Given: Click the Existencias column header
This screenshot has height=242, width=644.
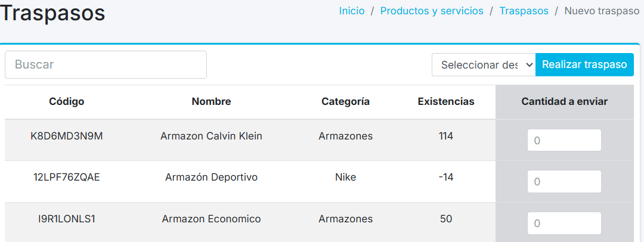Looking at the screenshot, I should click(x=446, y=101).
